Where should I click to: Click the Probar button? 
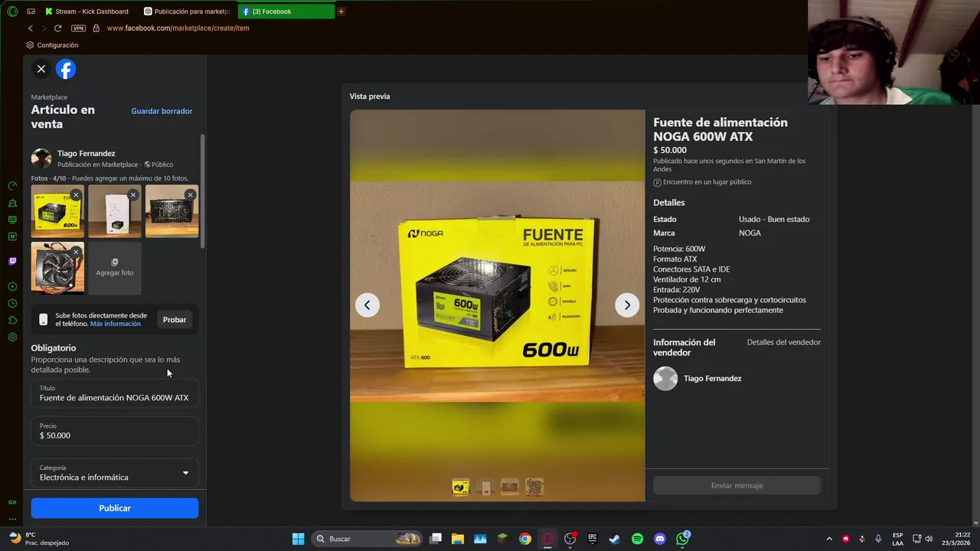tap(175, 319)
